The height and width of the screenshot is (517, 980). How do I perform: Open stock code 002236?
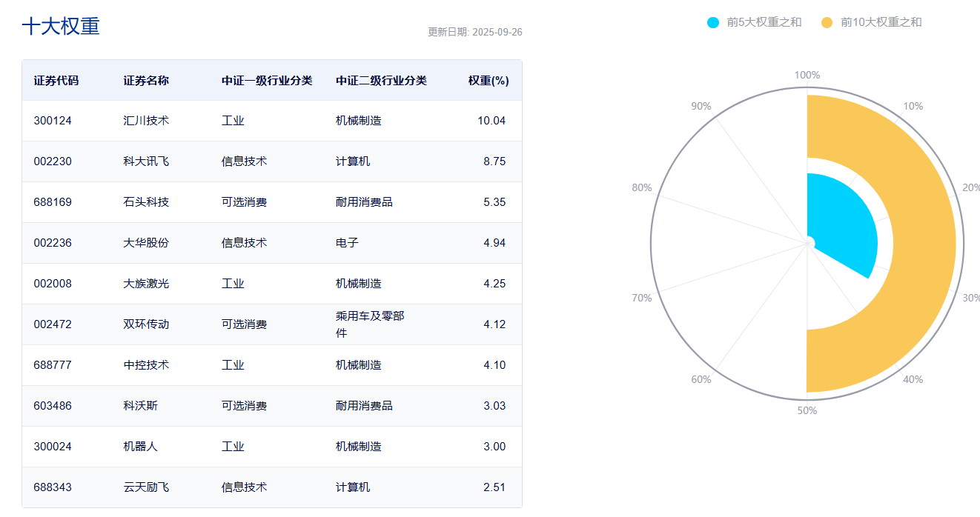(x=53, y=243)
